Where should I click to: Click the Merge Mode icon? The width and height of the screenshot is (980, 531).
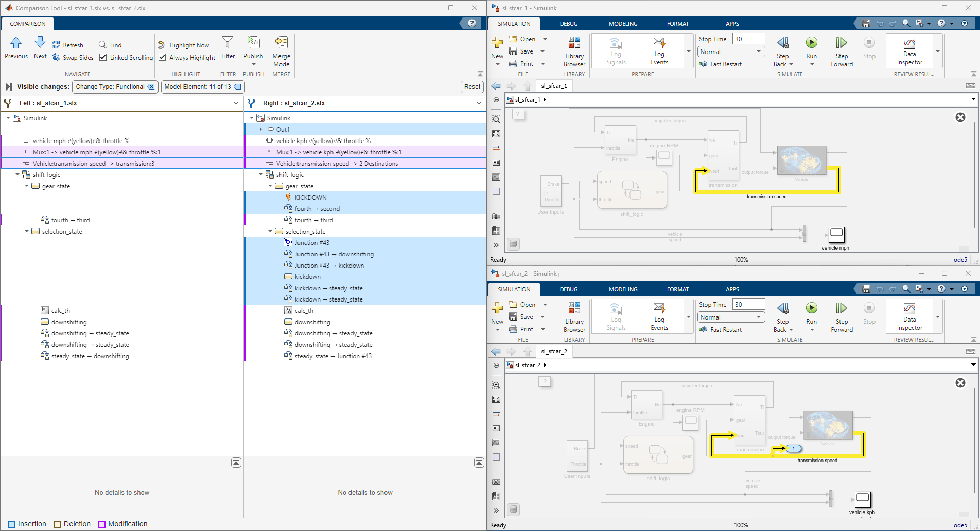pos(281,42)
